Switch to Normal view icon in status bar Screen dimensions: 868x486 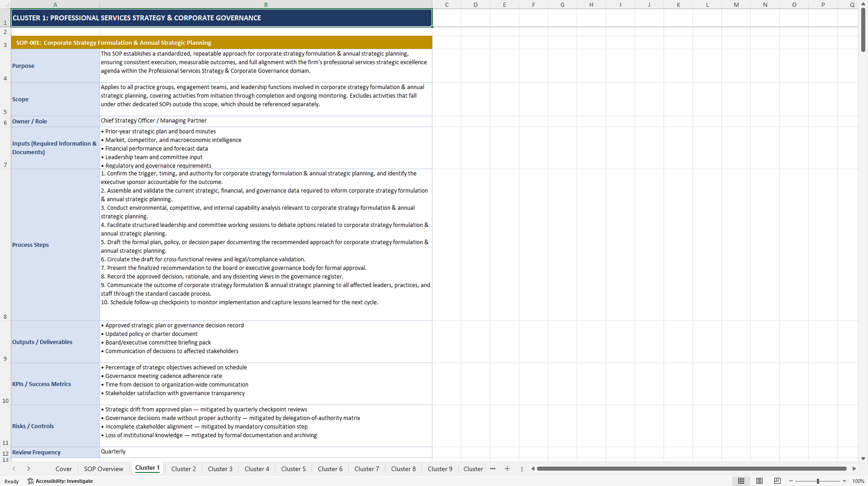pyautogui.click(x=741, y=481)
